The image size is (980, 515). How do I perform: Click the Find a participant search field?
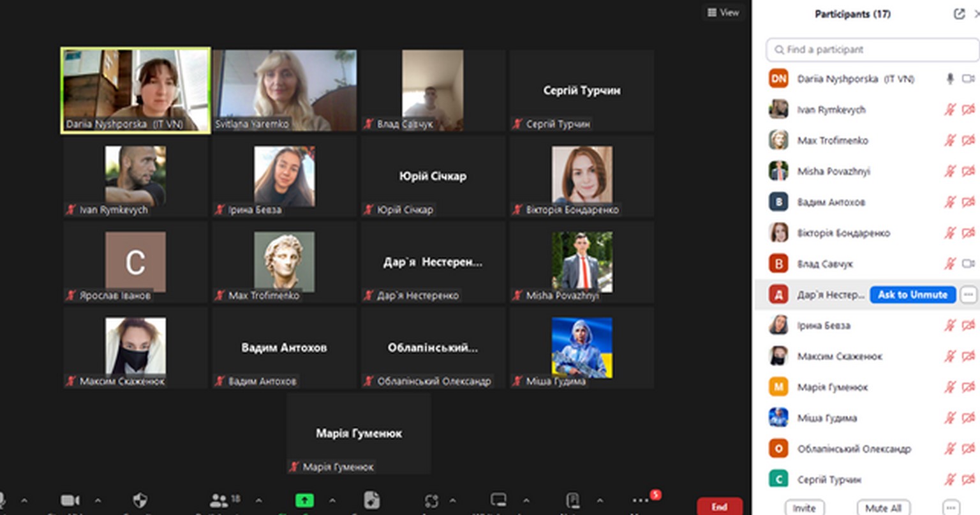(872, 49)
